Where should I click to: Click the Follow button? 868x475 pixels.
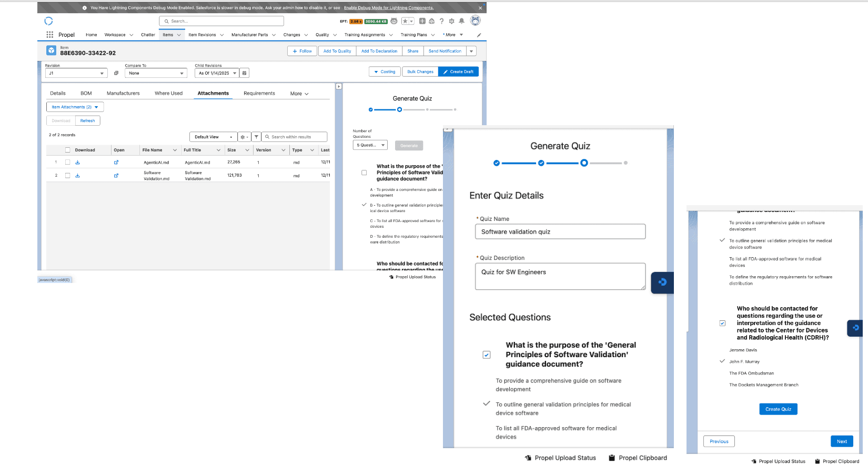[302, 51]
